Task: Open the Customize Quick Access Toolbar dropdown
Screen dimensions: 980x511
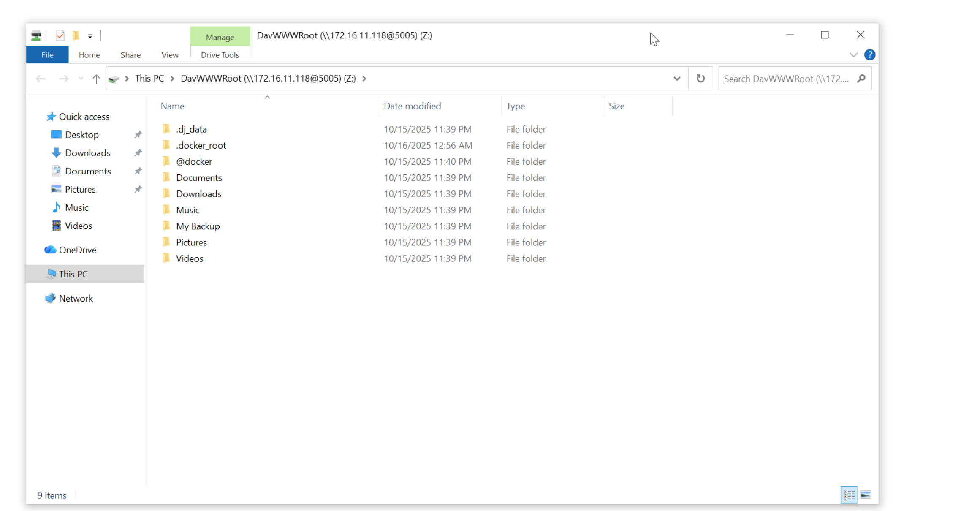Action: pyautogui.click(x=90, y=36)
